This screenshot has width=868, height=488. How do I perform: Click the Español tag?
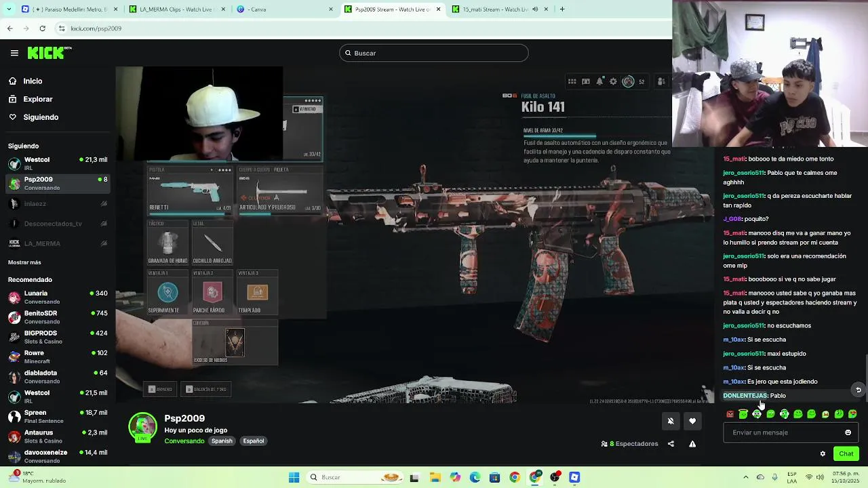(254, 441)
